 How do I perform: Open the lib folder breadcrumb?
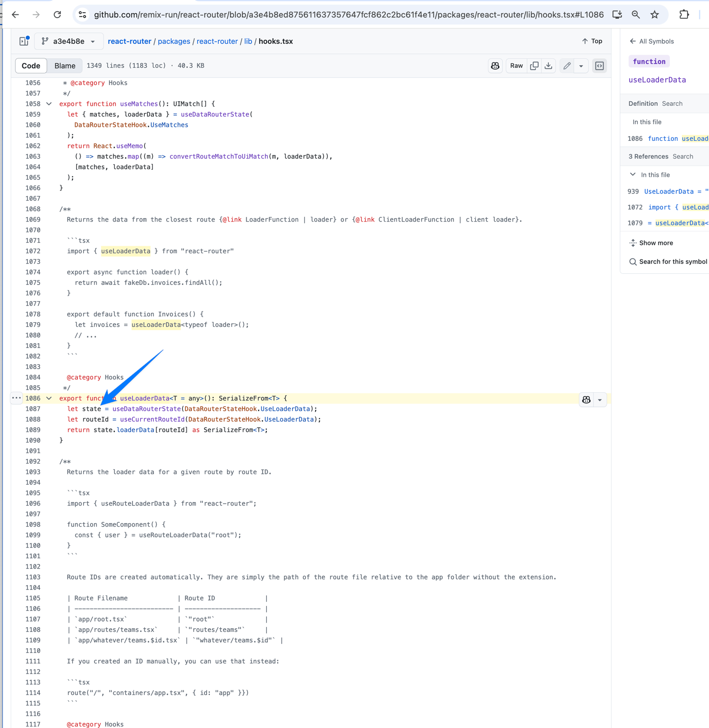248,41
